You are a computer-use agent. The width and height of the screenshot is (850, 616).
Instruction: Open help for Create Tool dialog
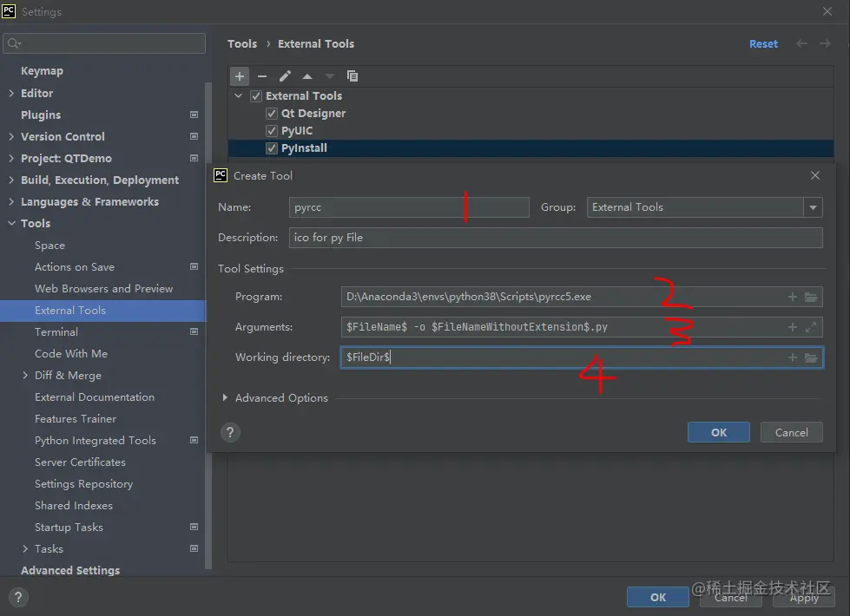pyautogui.click(x=230, y=432)
